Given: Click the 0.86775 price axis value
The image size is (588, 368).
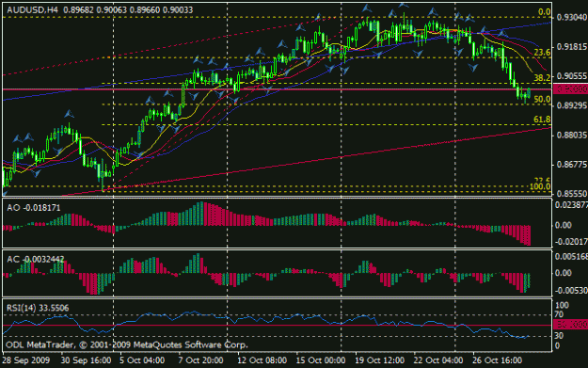Looking at the screenshot, I should pos(572,165).
